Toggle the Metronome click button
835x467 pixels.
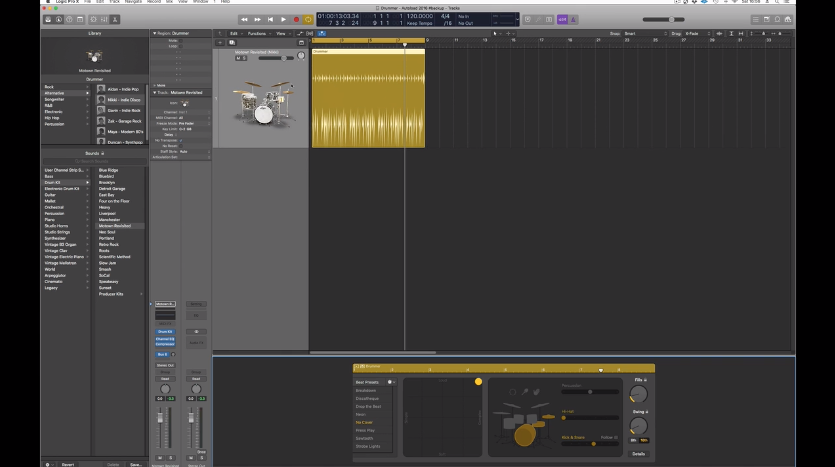[x=573, y=20]
